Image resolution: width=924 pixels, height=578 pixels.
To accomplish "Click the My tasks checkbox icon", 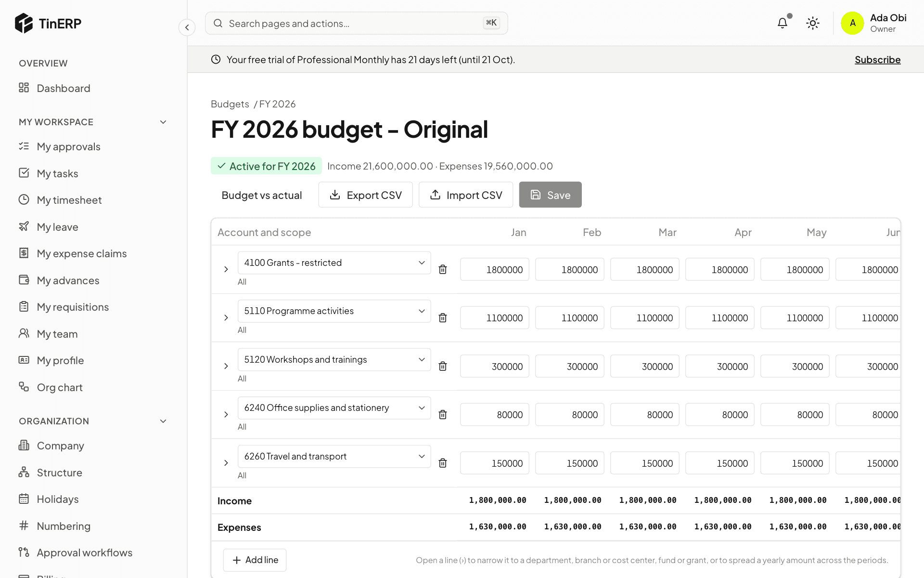I will tap(24, 173).
